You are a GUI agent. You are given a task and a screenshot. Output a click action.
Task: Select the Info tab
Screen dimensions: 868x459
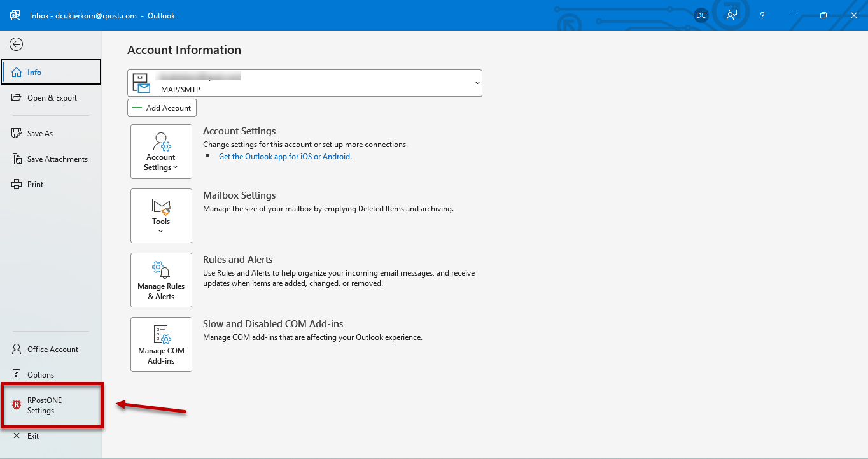click(x=51, y=72)
